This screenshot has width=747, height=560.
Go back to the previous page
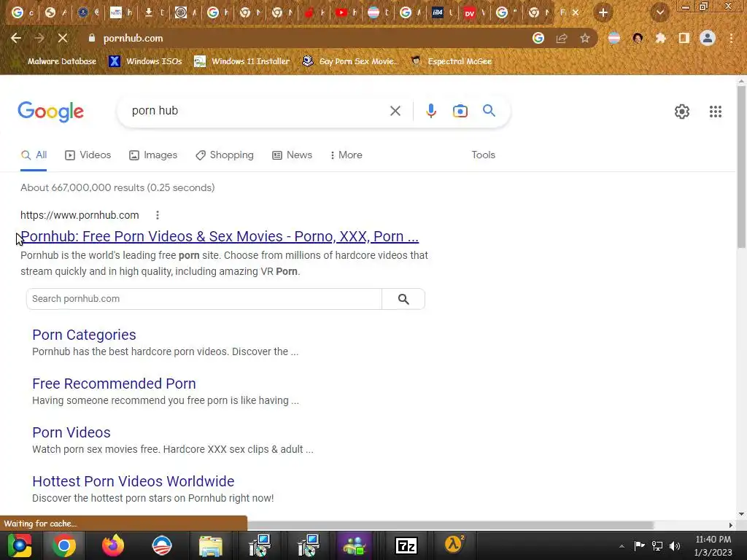coord(16,38)
